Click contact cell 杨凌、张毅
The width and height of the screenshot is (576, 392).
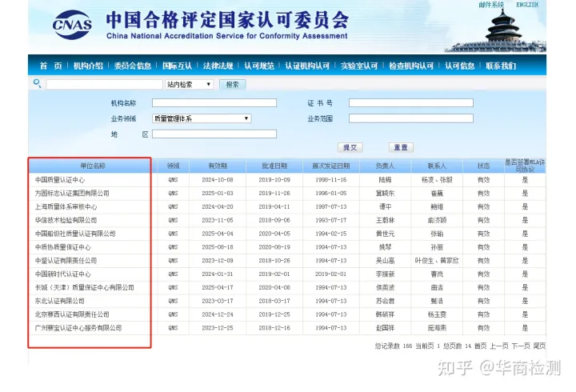(437, 180)
